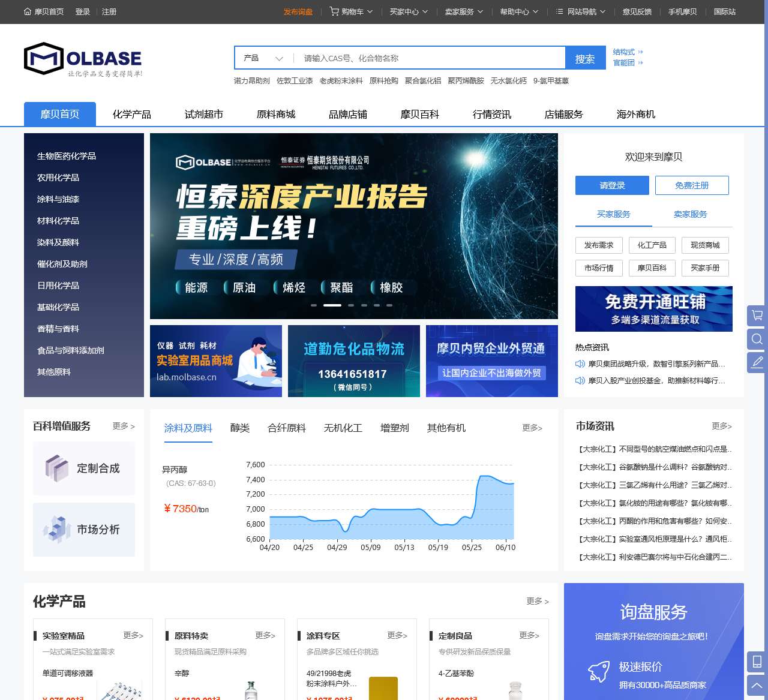
Task: Click the 国际站 link
Action: tap(725, 11)
